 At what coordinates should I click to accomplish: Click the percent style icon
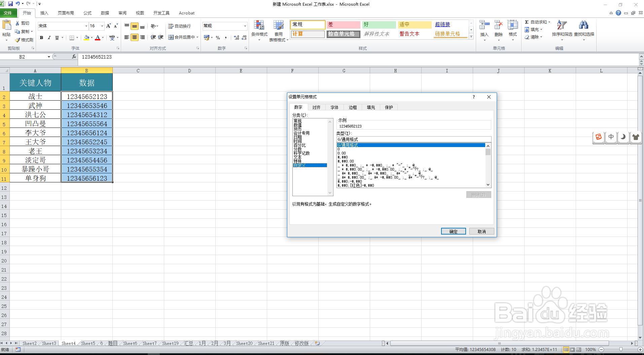pos(218,38)
